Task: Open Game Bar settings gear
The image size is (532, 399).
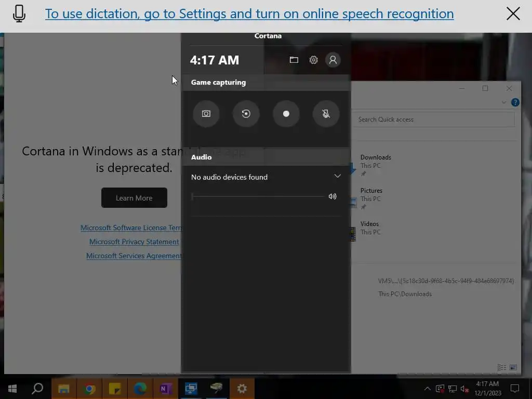Action: coord(313,60)
